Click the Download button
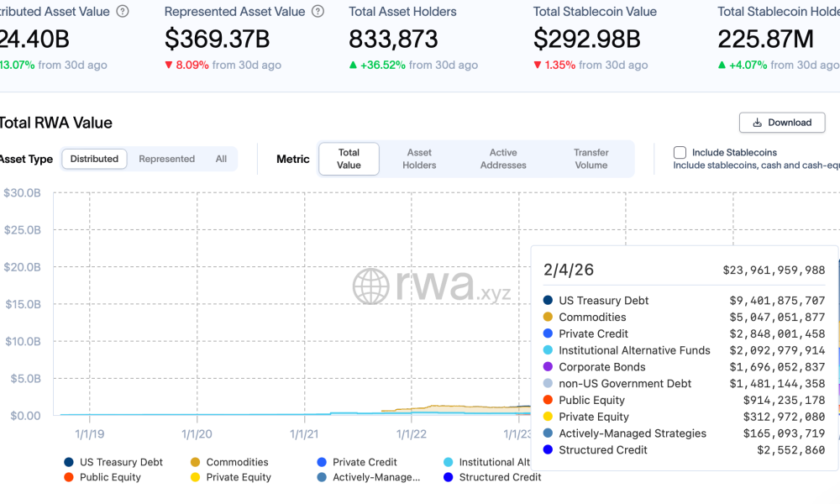This screenshot has width=840, height=504. (x=782, y=123)
